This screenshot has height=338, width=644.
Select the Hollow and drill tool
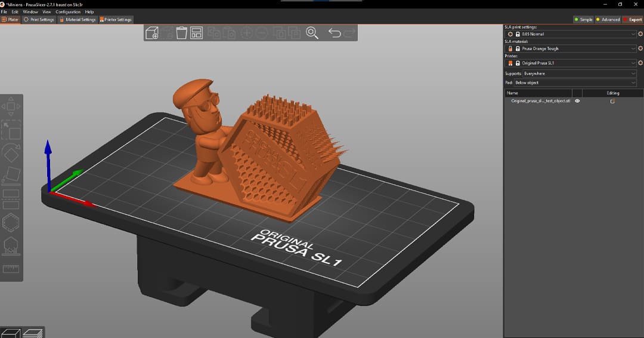(x=11, y=223)
